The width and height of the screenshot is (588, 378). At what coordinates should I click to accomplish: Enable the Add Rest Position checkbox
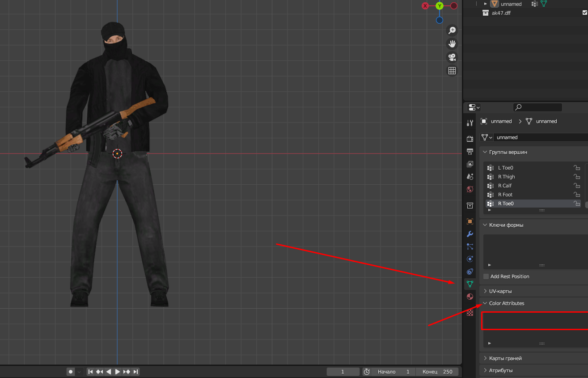tap(486, 276)
